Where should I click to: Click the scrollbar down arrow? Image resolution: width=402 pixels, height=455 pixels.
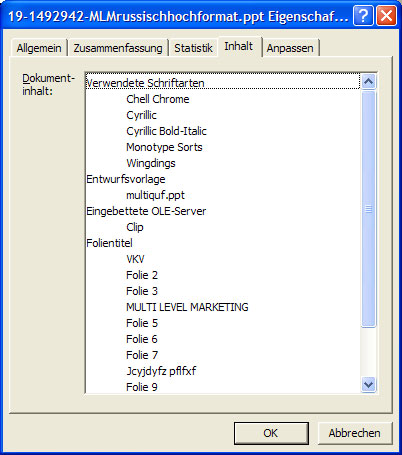[368, 385]
